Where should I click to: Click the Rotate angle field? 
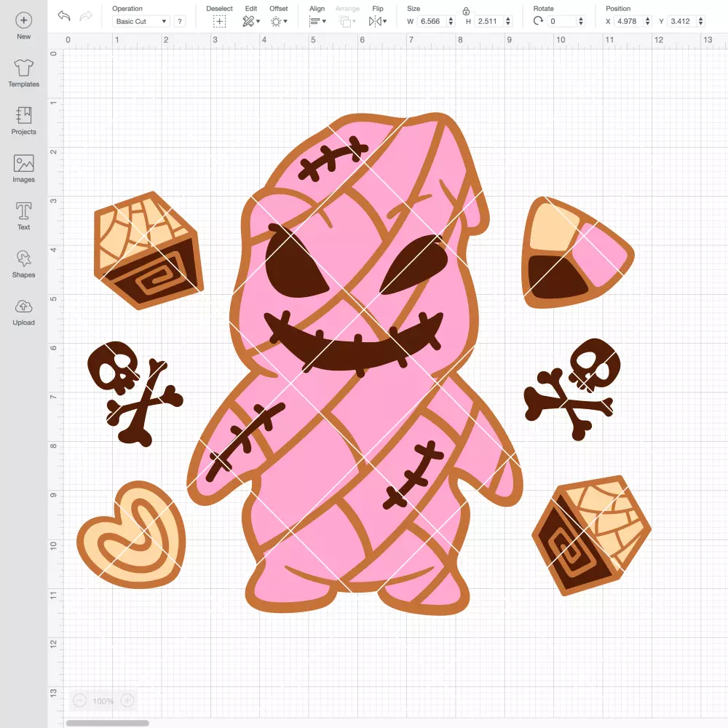coord(562,21)
